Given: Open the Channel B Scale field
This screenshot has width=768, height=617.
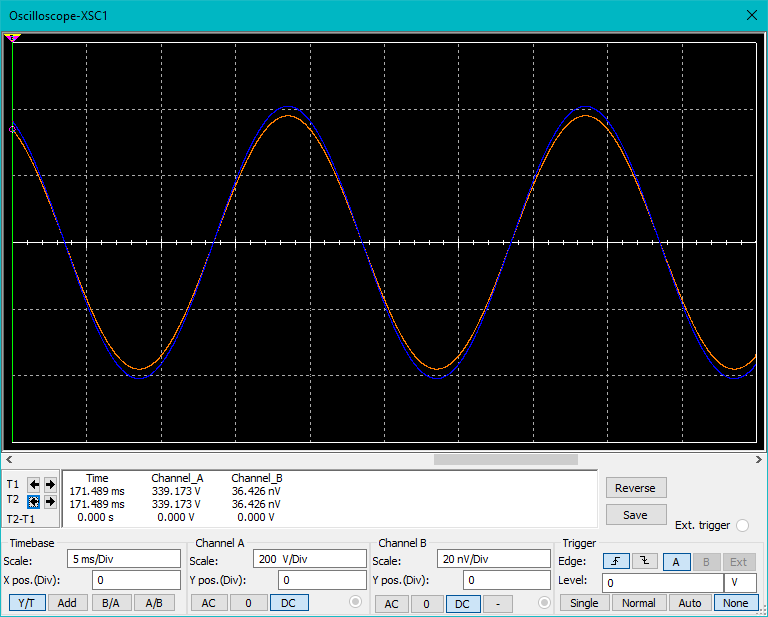Looking at the screenshot, I should pyautogui.click(x=494, y=559).
